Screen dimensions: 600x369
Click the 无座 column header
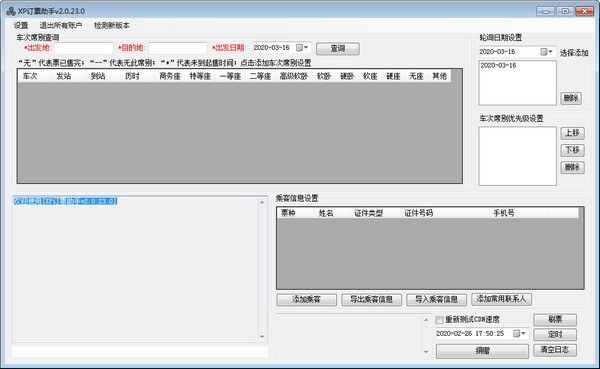[416, 76]
